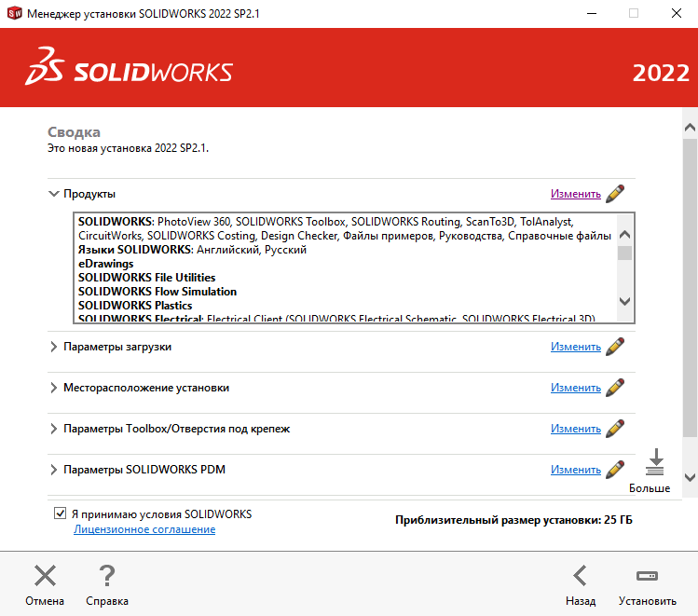
Task: Click pencil icon for Месторасположение установки
Action: coord(615,388)
